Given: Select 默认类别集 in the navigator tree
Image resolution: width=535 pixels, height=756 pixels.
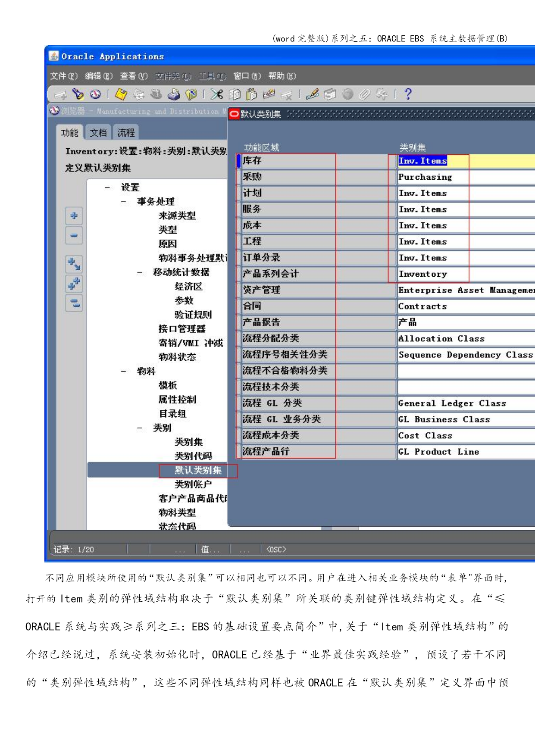Looking at the screenshot, I should [x=198, y=470].
